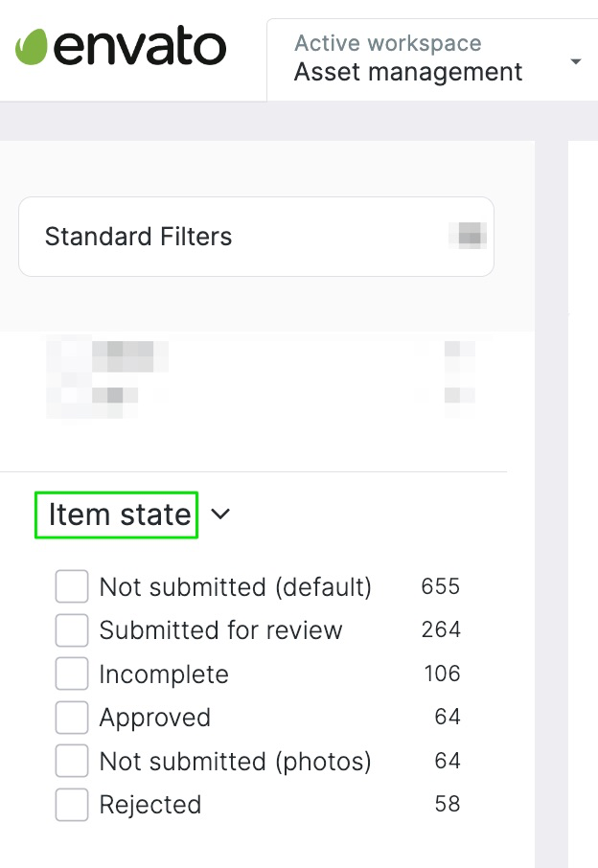
Task: Check the Not submitted (default) checkbox
Action: (72, 586)
